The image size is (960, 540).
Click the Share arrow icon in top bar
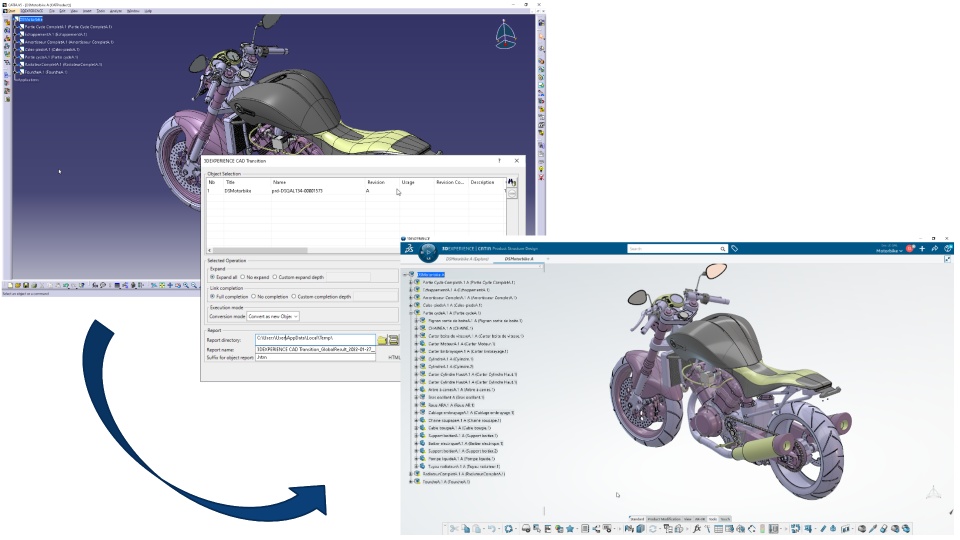[x=934, y=249]
